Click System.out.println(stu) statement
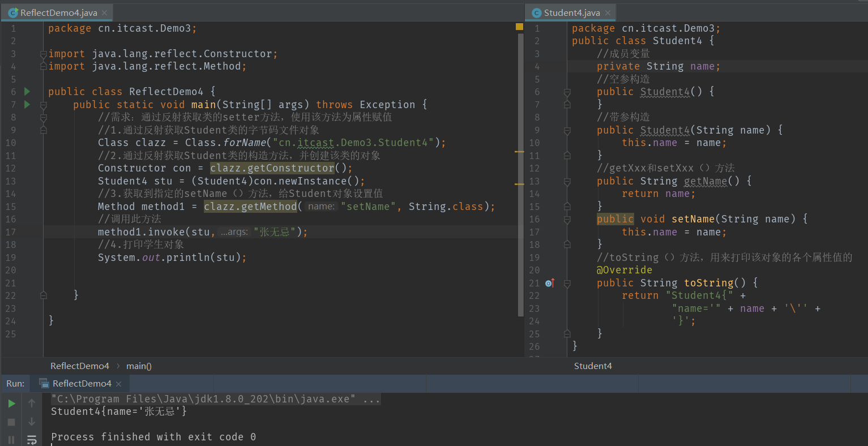This screenshot has height=446, width=868. (172, 258)
